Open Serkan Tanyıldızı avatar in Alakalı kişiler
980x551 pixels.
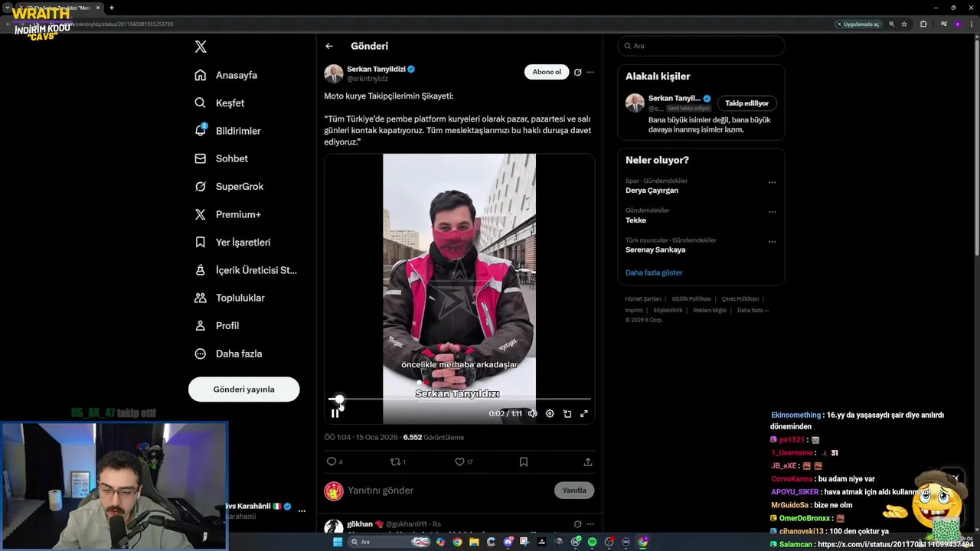[x=635, y=103]
